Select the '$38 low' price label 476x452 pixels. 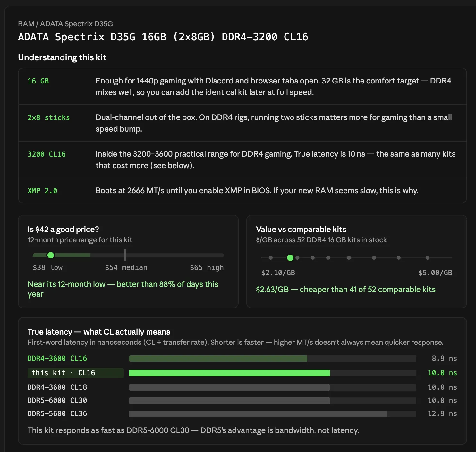pos(48,267)
